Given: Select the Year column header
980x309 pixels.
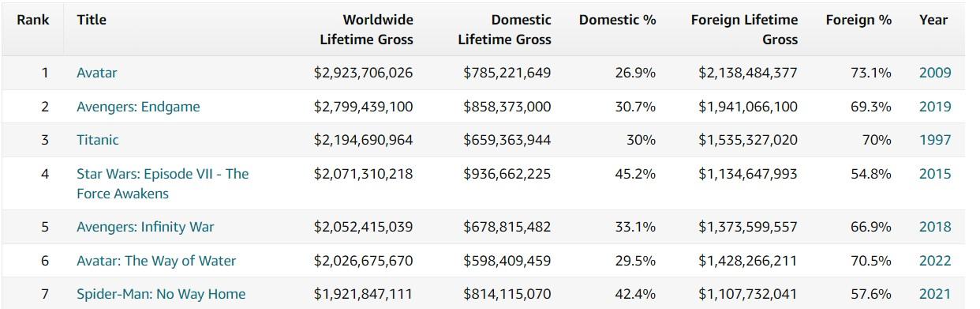Looking at the screenshot, I should point(933,20).
